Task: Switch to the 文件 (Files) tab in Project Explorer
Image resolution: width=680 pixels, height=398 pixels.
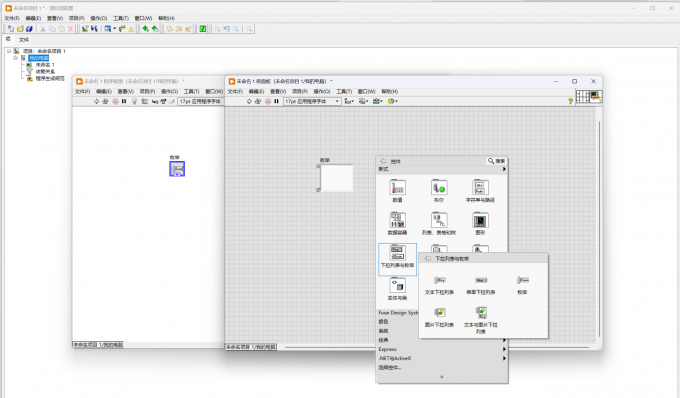Action: [23, 39]
